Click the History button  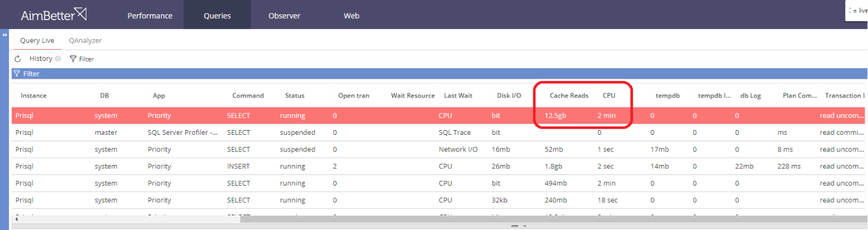[x=41, y=59]
